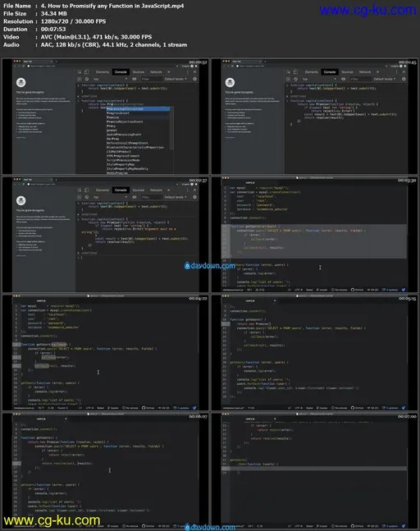Screen dimensions: 420x531
Task: Click the incognito avatar in the 00:00:52 frame
Action: pyautogui.click(x=21, y=82)
